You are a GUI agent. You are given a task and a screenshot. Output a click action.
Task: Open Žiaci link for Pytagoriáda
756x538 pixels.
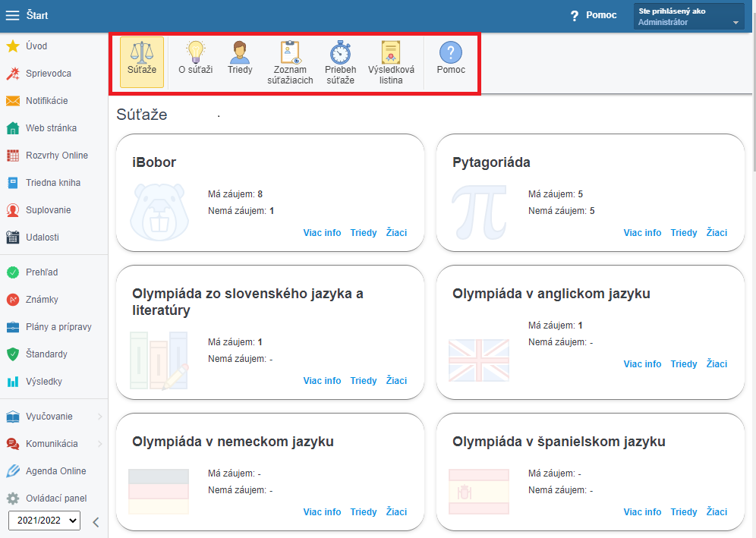pyautogui.click(x=717, y=232)
